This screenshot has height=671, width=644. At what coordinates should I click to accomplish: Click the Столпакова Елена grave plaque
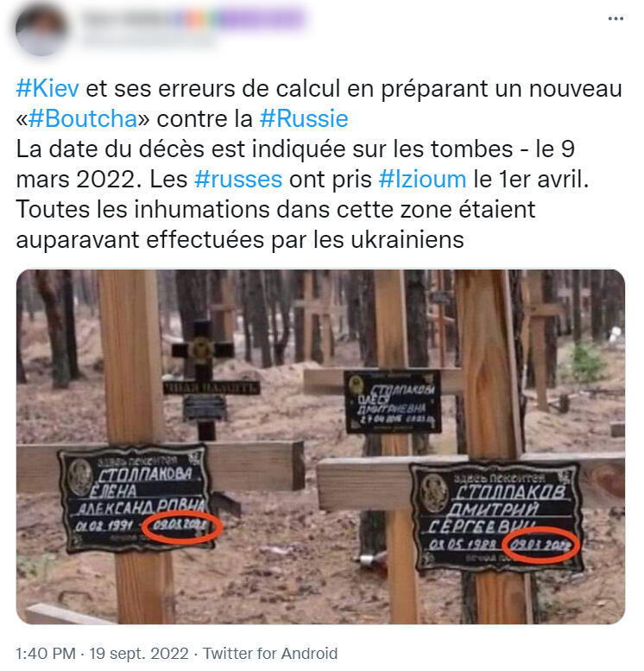tap(136, 498)
